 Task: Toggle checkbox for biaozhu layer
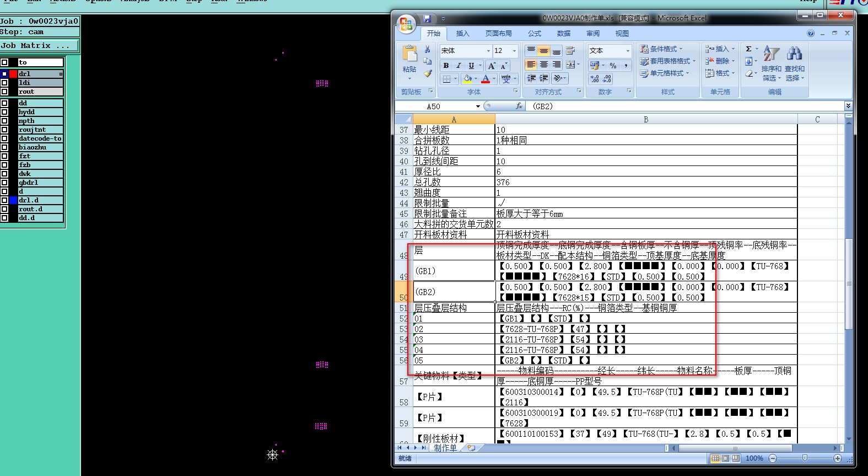(x=4, y=147)
